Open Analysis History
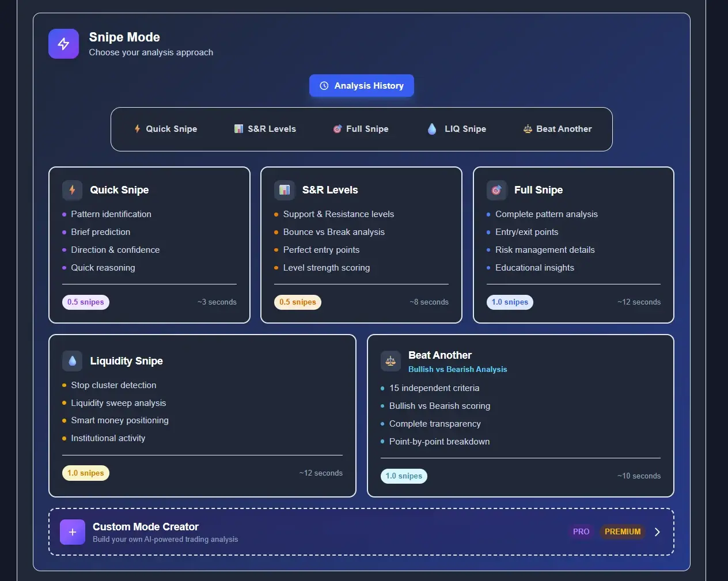The width and height of the screenshot is (728, 581). (361, 85)
